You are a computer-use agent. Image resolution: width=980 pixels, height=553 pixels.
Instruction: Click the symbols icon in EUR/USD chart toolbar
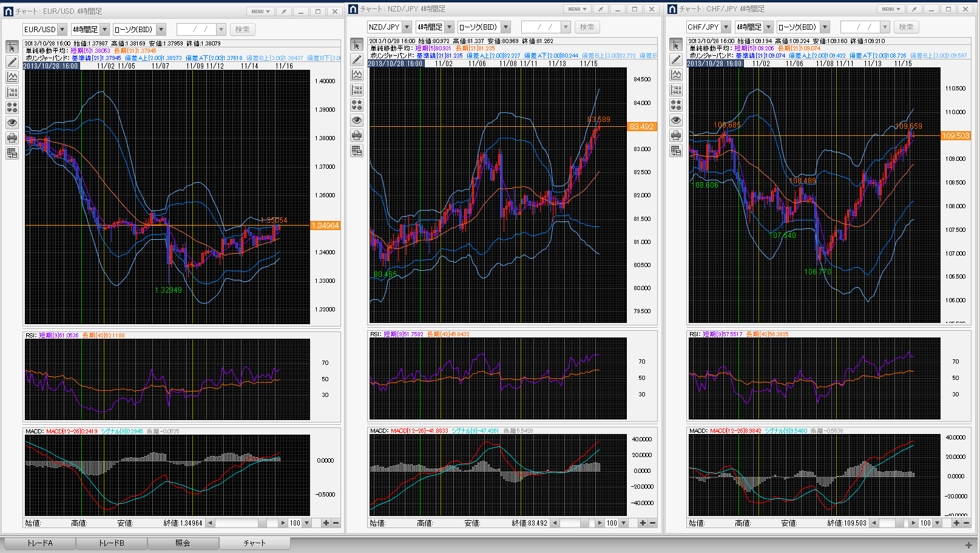pyautogui.click(x=12, y=107)
